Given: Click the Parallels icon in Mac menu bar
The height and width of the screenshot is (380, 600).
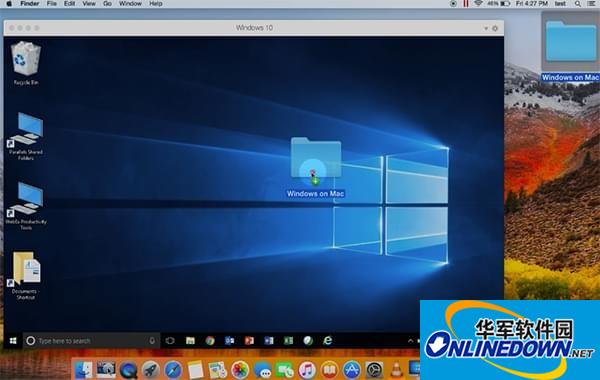Looking at the screenshot, I should click(x=466, y=4).
